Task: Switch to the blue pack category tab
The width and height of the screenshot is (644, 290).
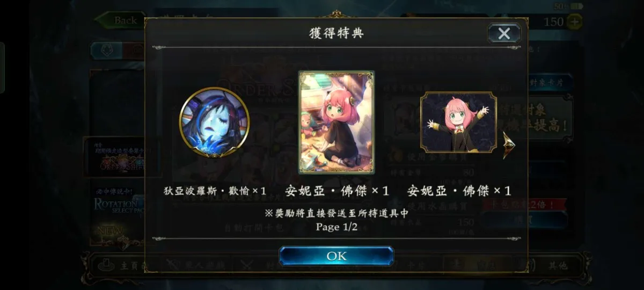Action: pyautogui.click(x=106, y=50)
